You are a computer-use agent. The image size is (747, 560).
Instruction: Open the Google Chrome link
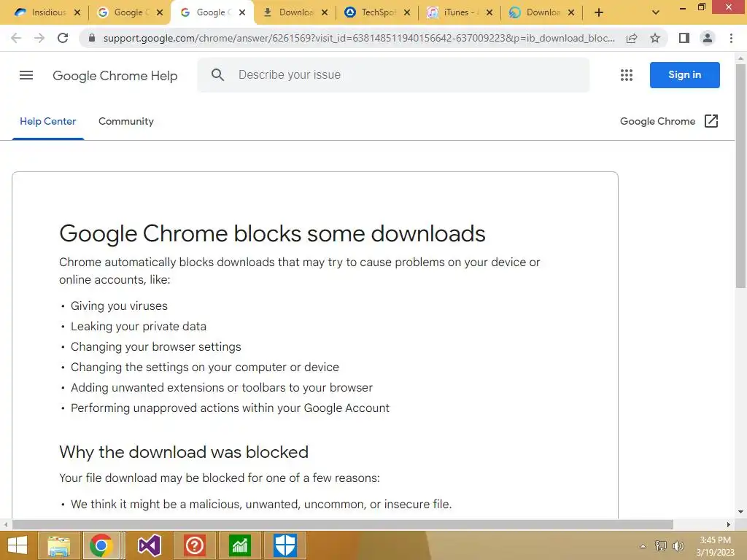(657, 122)
